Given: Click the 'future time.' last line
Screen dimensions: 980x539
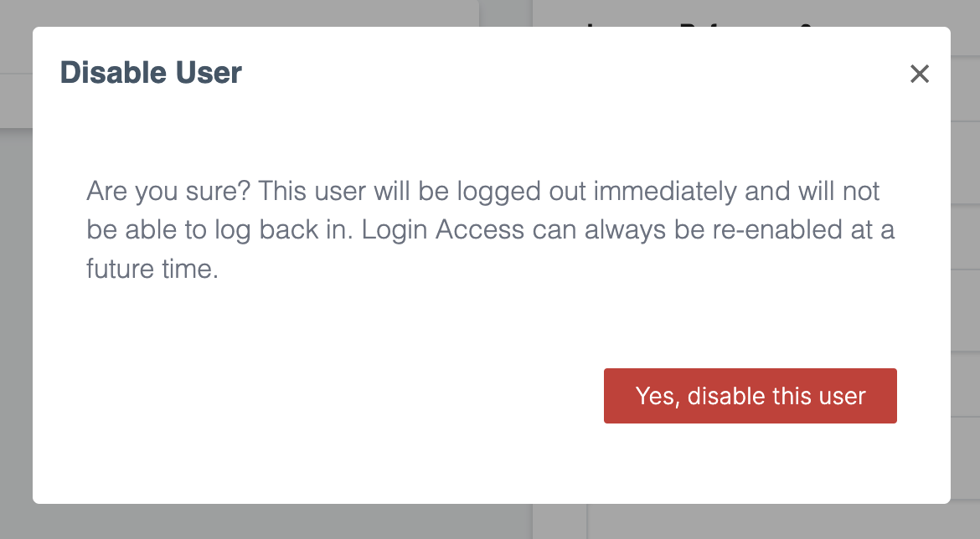Looking at the screenshot, I should [x=152, y=269].
